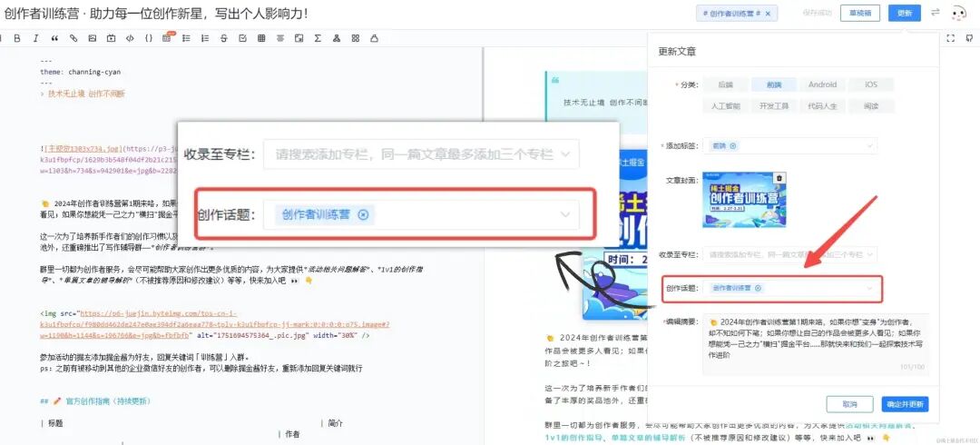Click the toolbar icon with red badge
980x445 pixels.
click(x=167, y=38)
